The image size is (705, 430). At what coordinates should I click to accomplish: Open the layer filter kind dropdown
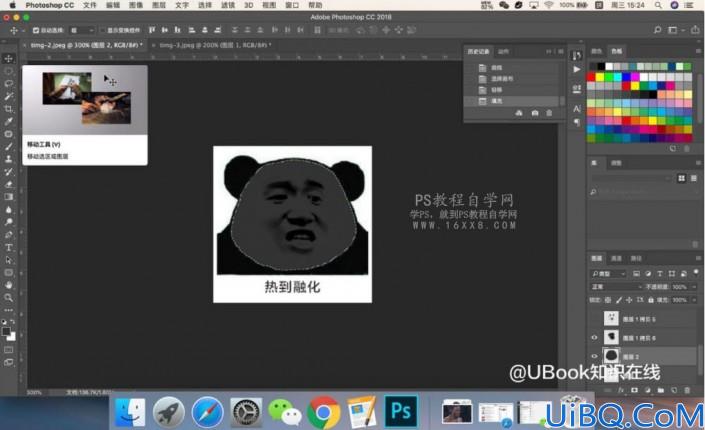pyautogui.click(x=609, y=273)
